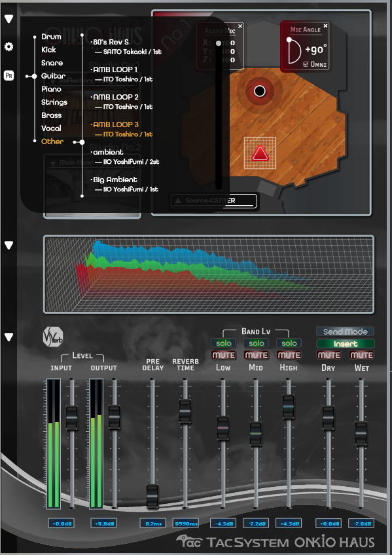Screen dimensions: 392x555
Task: Choose the AMB LOOP 2 preset
Action: point(122,102)
